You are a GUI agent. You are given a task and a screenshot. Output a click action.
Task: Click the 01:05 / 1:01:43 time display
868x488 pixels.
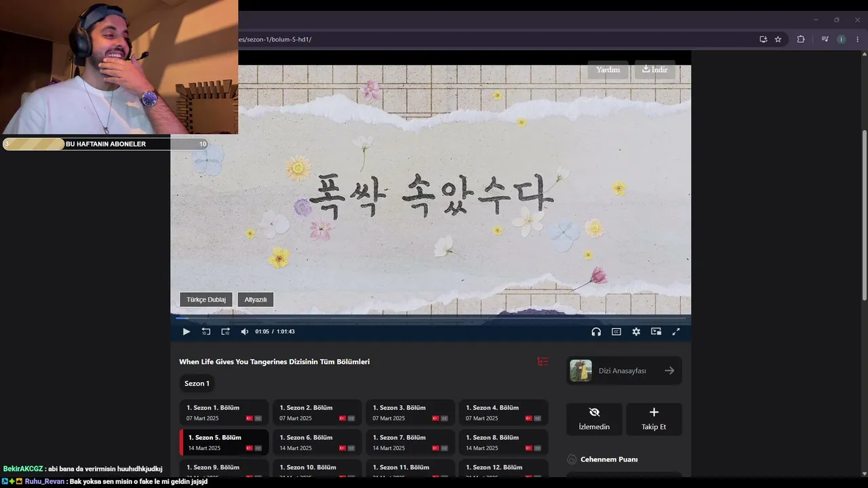tap(275, 331)
